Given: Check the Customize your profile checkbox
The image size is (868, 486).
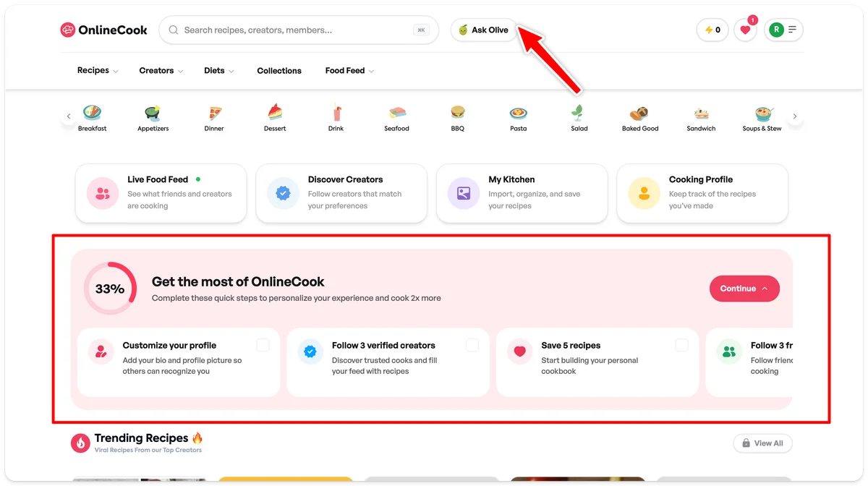Looking at the screenshot, I should [263, 346].
